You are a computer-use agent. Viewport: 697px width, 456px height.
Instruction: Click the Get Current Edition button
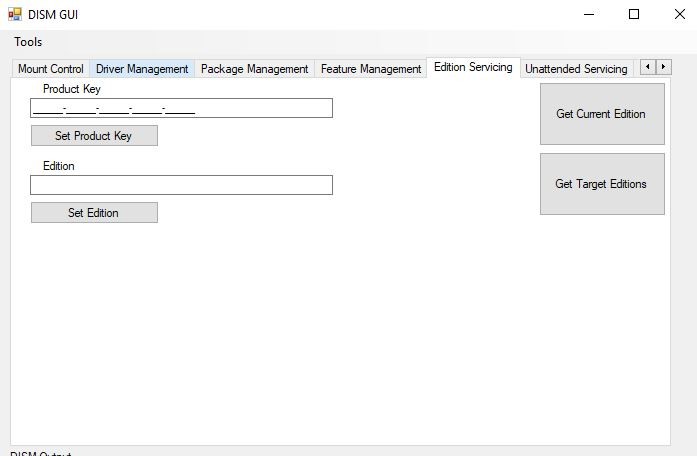(x=601, y=114)
